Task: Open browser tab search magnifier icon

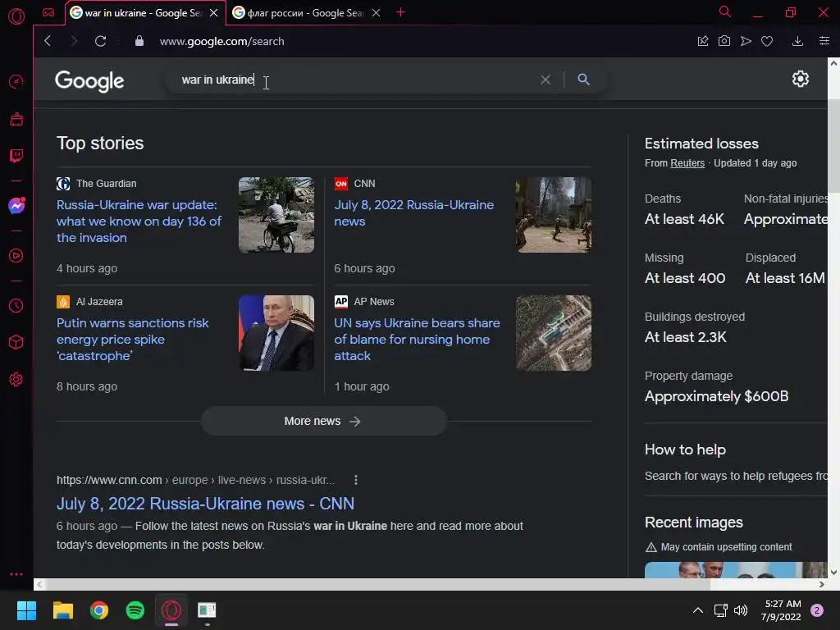Action: (724, 11)
